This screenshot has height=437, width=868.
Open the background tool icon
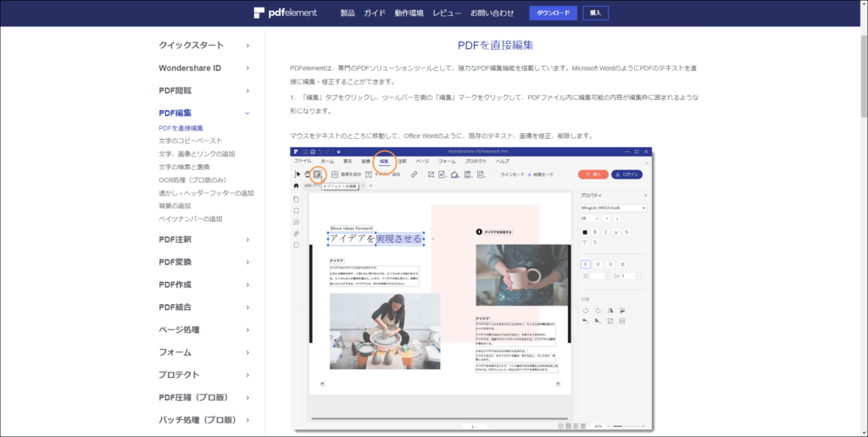click(454, 174)
